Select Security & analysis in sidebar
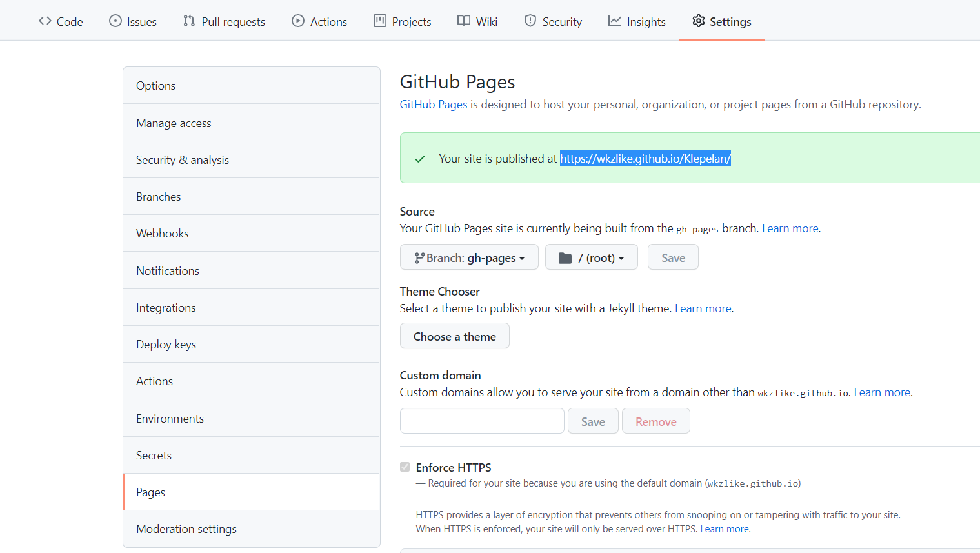980x553 pixels. [252, 159]
